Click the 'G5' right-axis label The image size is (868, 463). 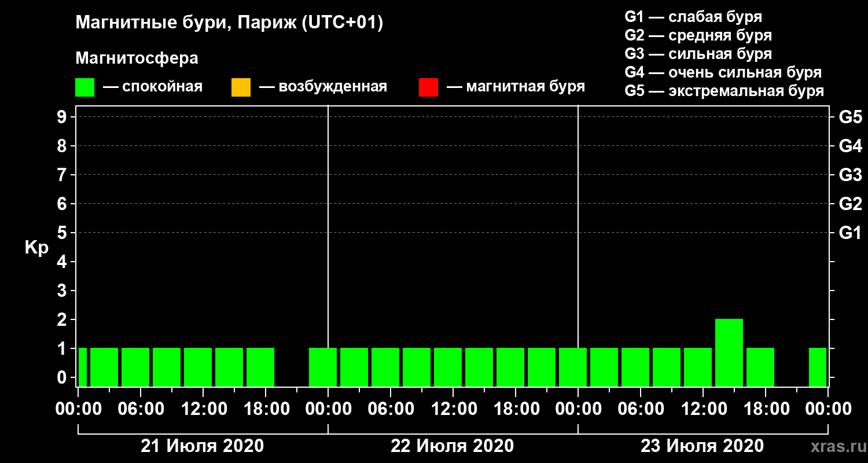pos(850,117)
